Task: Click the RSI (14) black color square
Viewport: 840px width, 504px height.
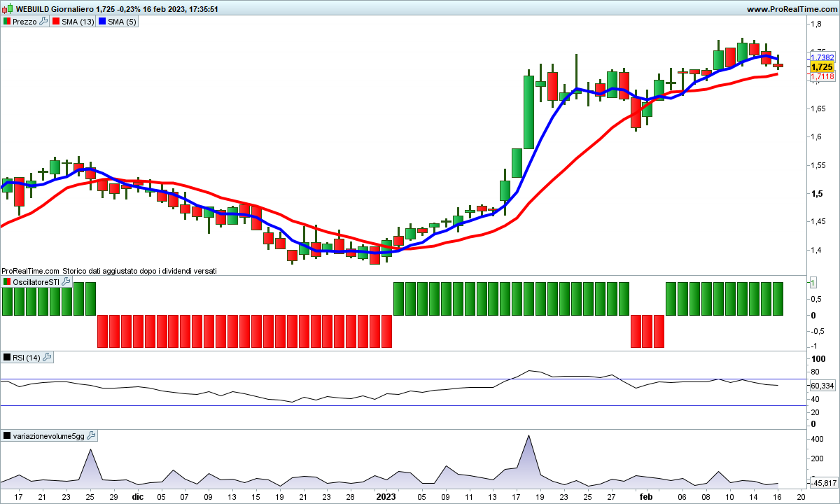Action: (7, 358)
